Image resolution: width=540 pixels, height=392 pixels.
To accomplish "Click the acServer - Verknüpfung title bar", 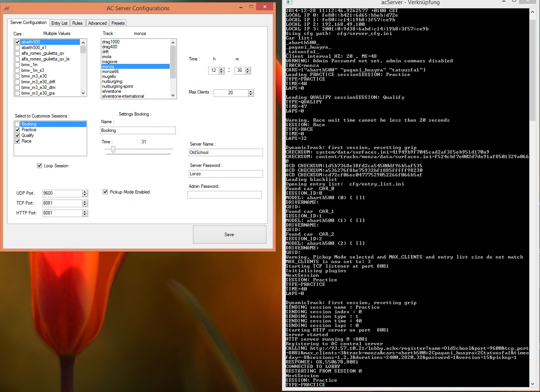I will pos(410,3).
